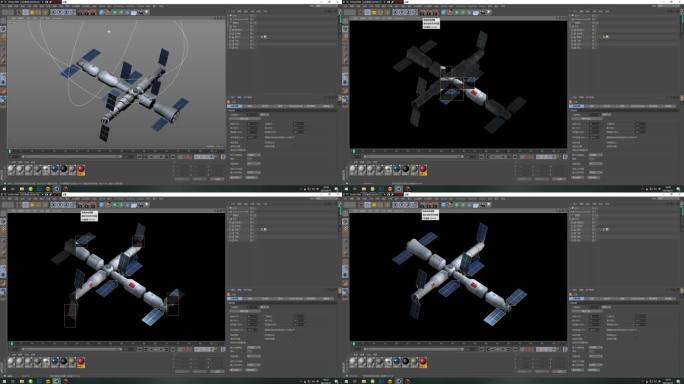Click Apply button in bottom-right coordinates panel
The image size is (684, 384).
[559, 371]
